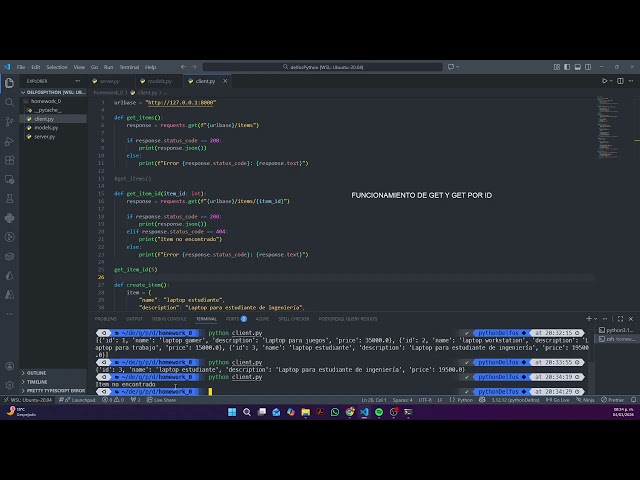Viewport: 640px width, 480px height.
Task: Open the Terminal menu
Action: 129,67
